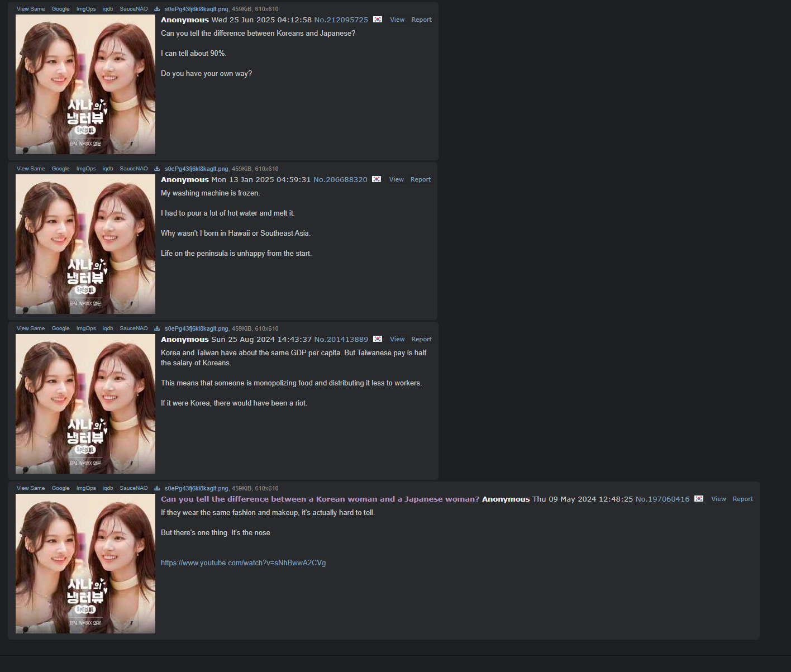791x672 pixels.
Task: Search Google for the 25 Aug 2024 post image
Action: (61, 328)
